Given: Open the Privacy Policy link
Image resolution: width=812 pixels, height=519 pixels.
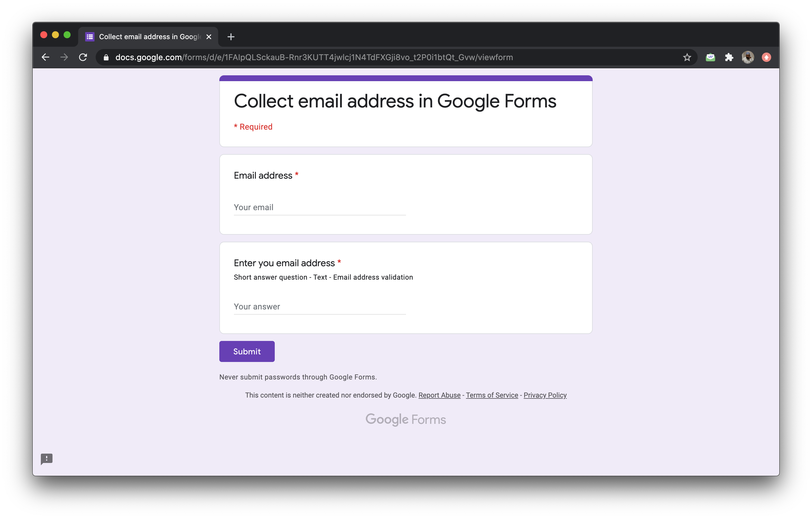Looking at the screenshot, I should click(545, 395).
